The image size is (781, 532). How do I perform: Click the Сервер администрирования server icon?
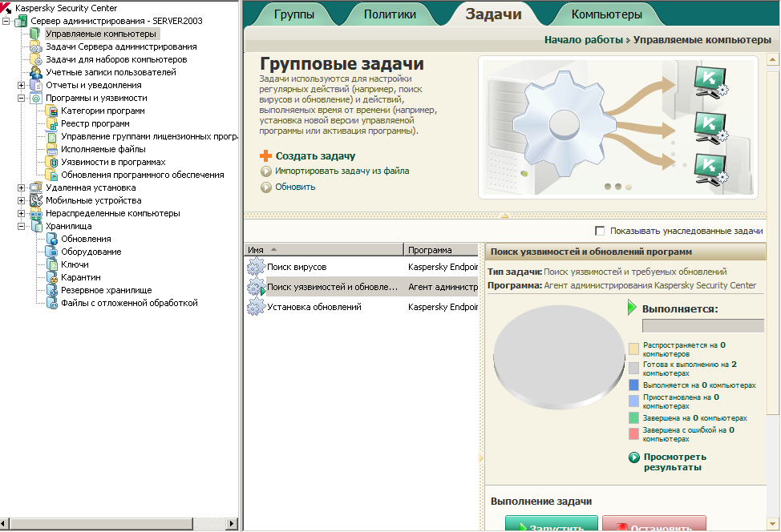22,21
